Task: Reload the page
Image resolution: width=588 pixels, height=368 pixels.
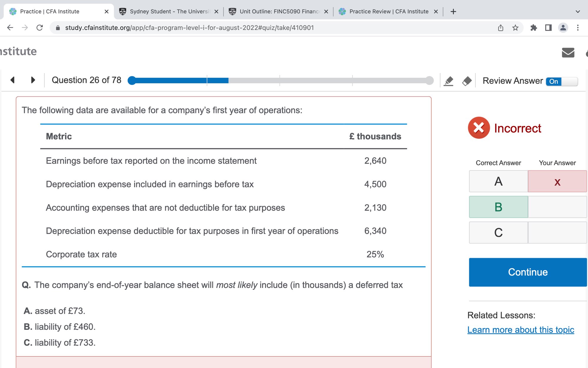Action: (x=40, y=28)
